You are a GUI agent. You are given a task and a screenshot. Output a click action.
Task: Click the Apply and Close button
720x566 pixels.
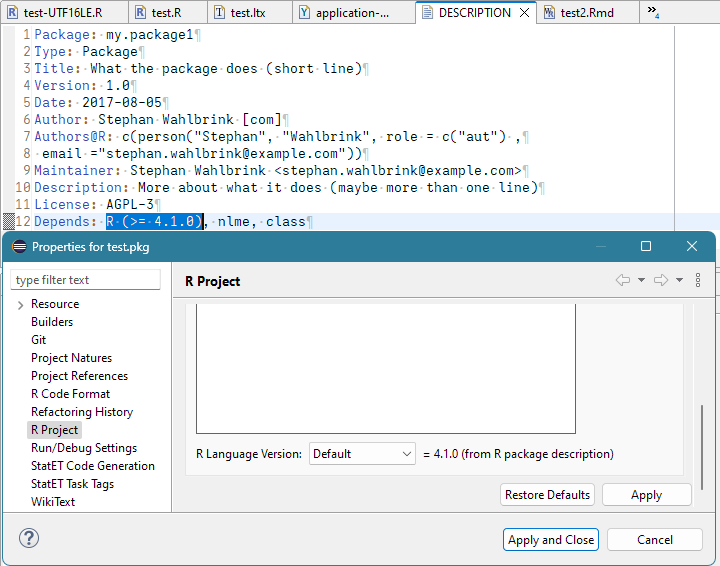click(551, 540)
